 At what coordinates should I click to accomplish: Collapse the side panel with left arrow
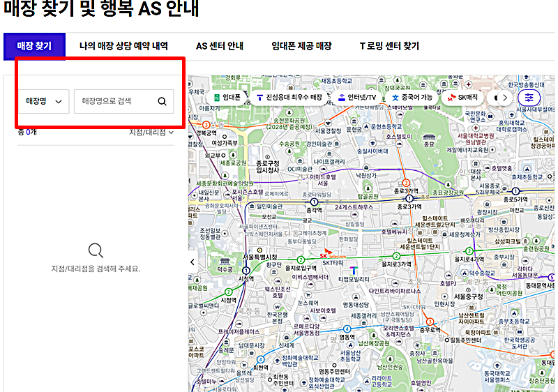click(193, 262)
